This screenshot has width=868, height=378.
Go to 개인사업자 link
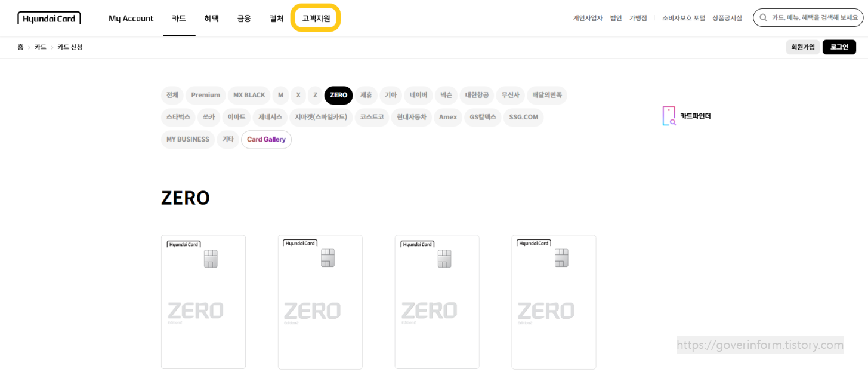point(588,18)
